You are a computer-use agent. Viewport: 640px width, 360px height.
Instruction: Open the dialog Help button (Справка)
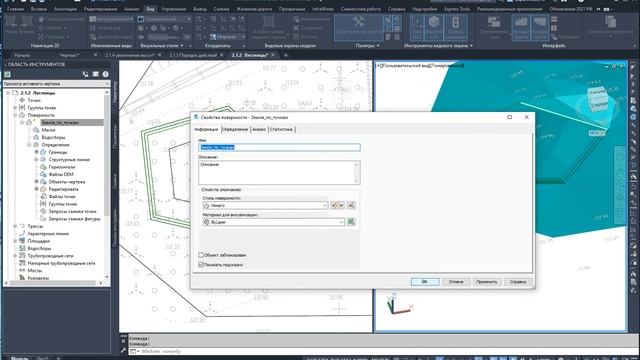(x=518, y=282)
